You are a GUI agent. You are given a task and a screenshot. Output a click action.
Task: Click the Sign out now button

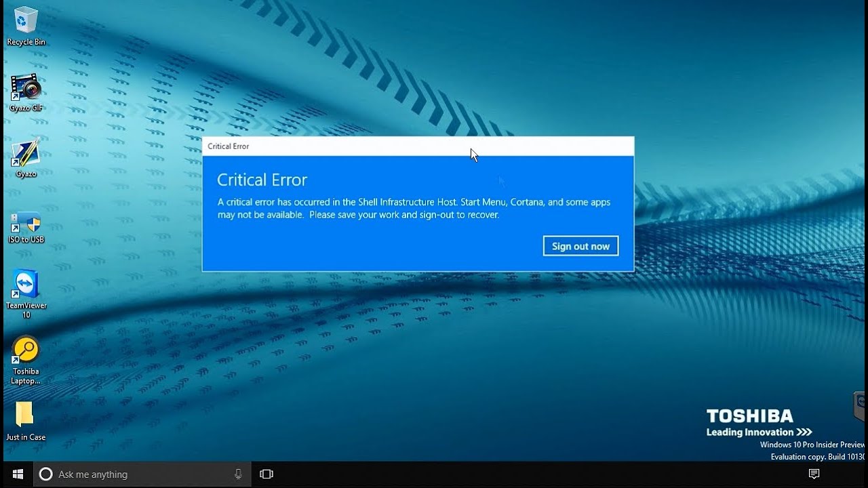580,246
